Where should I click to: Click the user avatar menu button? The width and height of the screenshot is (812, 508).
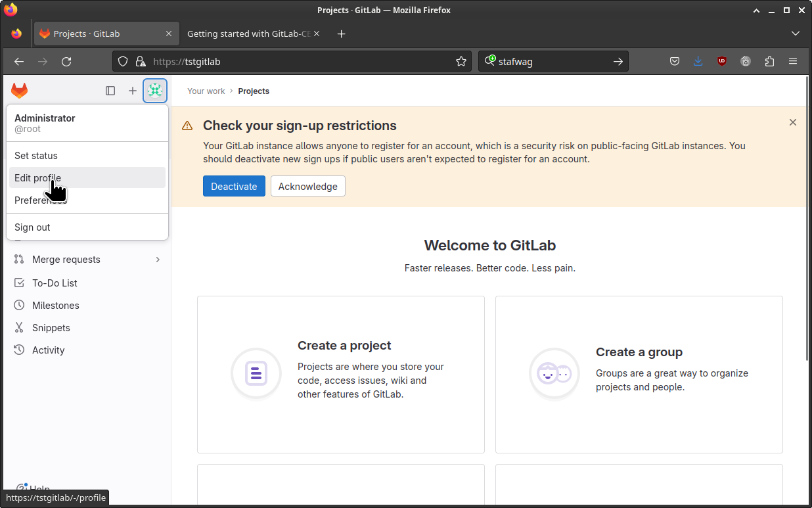click(155, 91)
